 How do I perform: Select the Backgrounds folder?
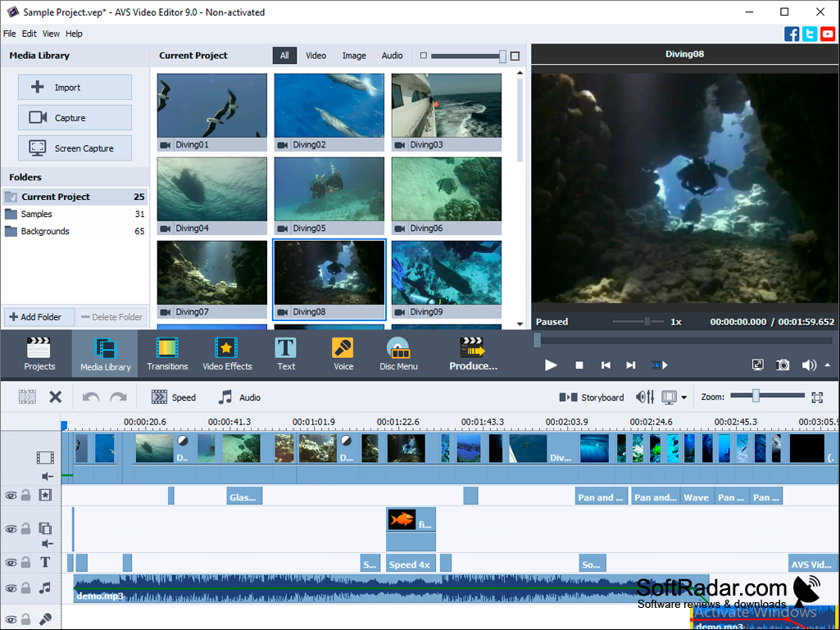(75, 231)
